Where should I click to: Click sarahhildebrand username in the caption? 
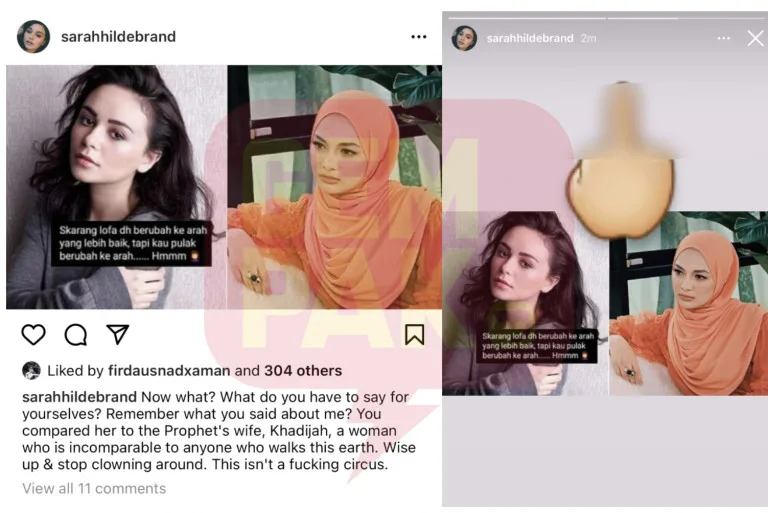79,397
